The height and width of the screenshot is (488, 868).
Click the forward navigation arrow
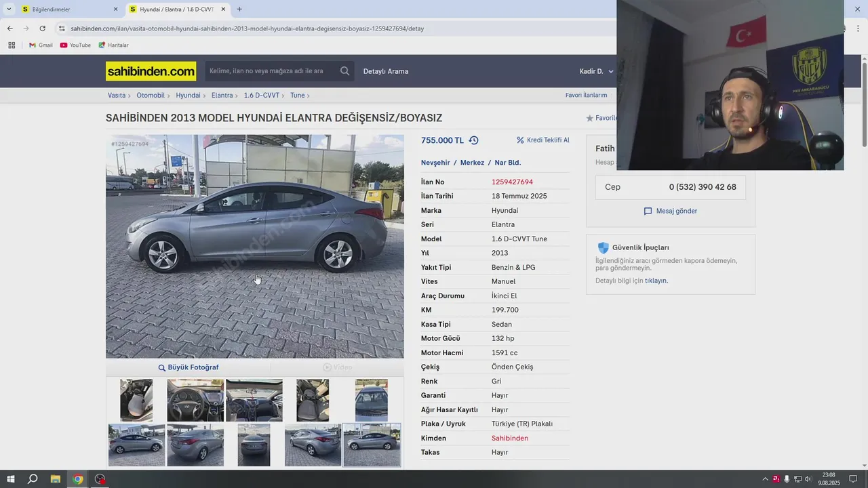26,28
